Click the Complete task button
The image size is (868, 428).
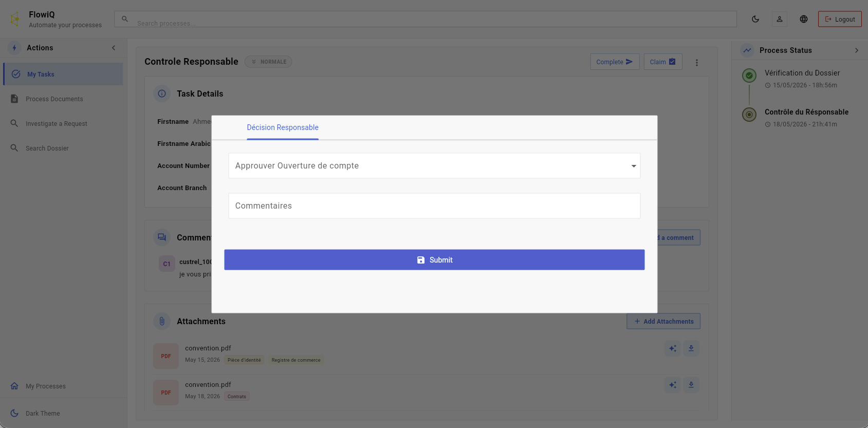click(x=615, y=62)
